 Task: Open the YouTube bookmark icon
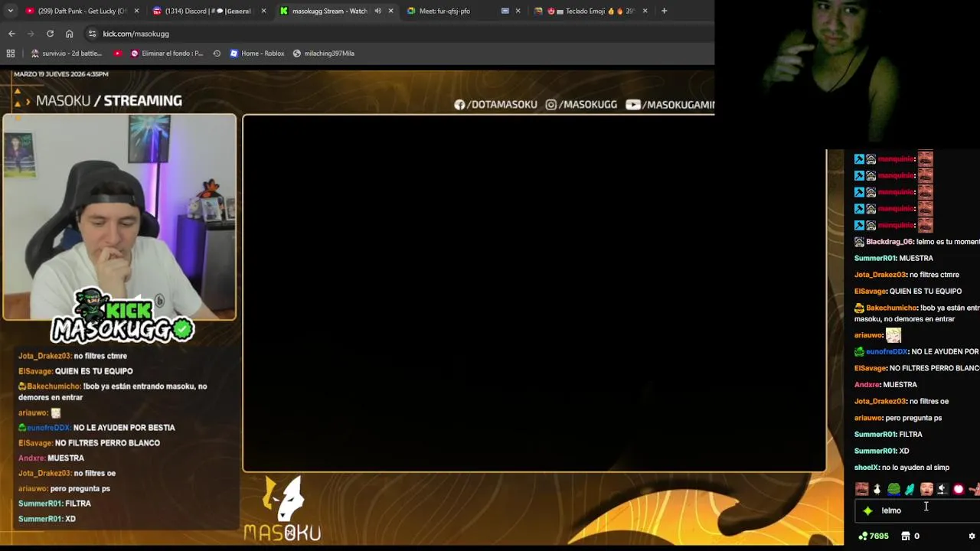coord(117,54)
